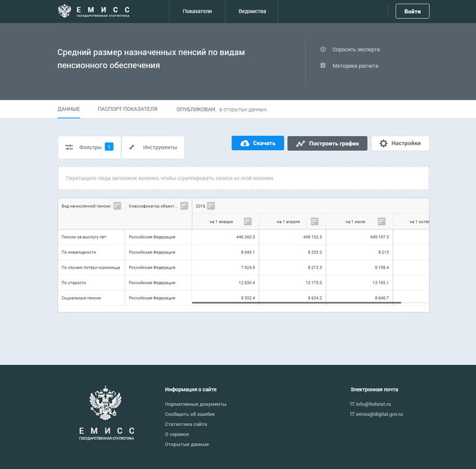
Task: Click the value 13 179.5 cell
Action: [292, 283]
